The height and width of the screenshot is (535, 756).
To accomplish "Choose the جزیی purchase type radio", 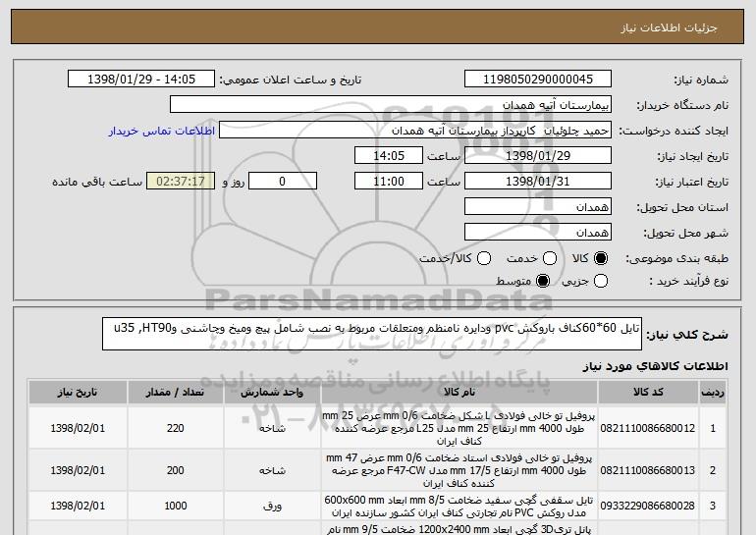I will click(600, 281).
